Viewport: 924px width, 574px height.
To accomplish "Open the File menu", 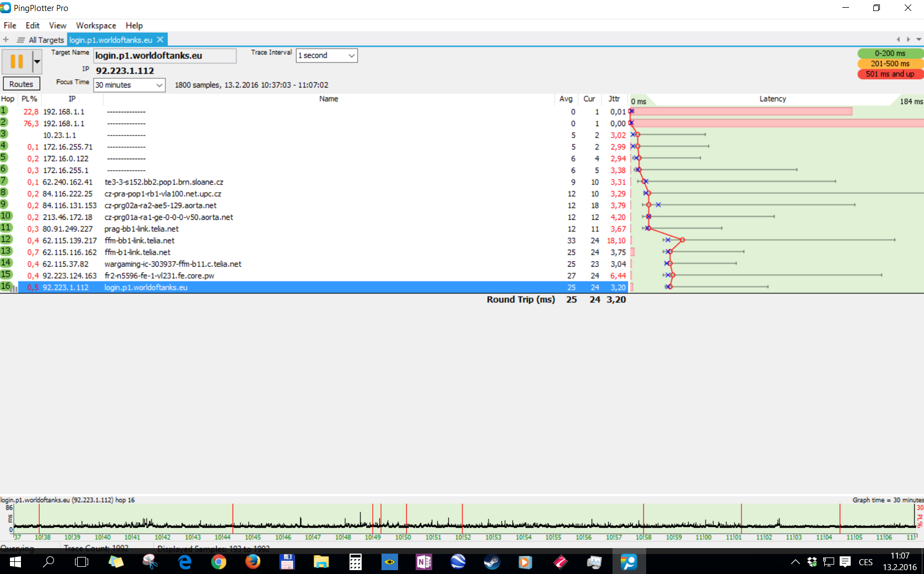I will 10,25.
